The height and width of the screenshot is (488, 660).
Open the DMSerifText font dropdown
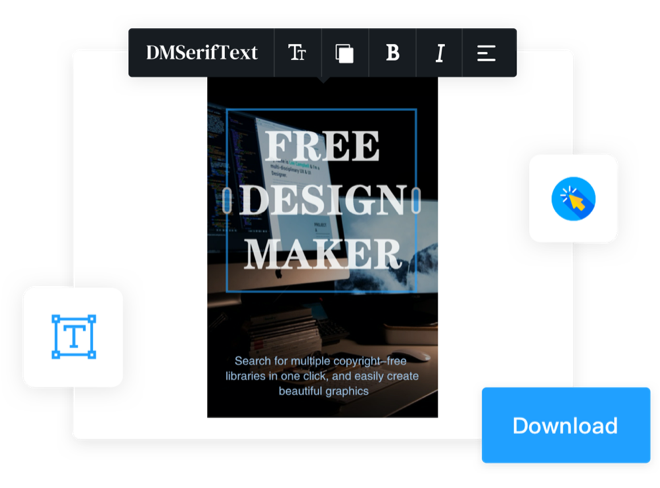coord(201,53)
